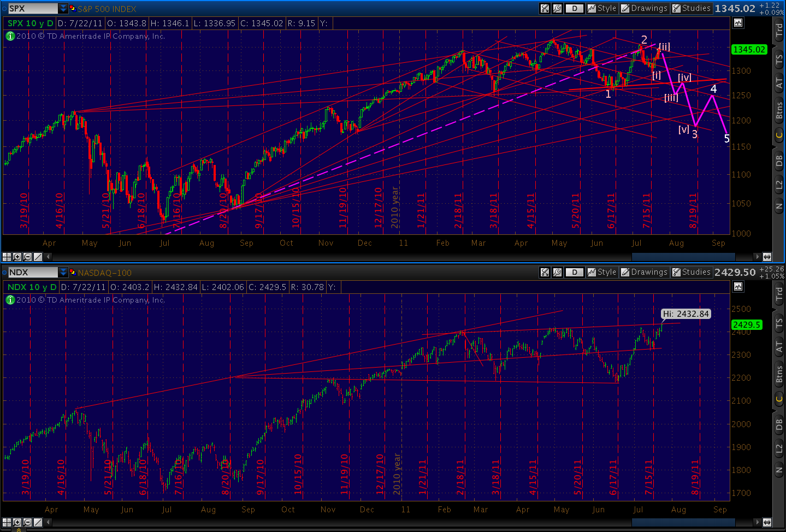Screen dimensions: 786x532
Task: Click zoom in magnifier under SPX chart
Action: pos(17,257)
